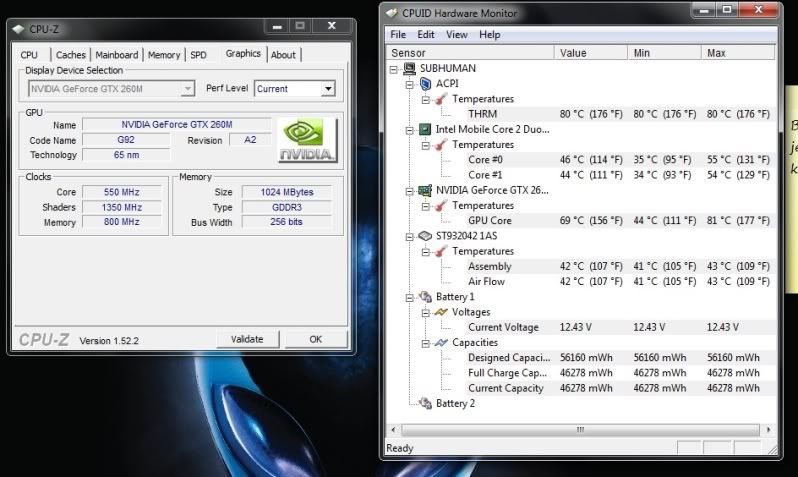
Task: Click the scrollbar right arrow in Hardware Monitor
Action: coord(768,430)
